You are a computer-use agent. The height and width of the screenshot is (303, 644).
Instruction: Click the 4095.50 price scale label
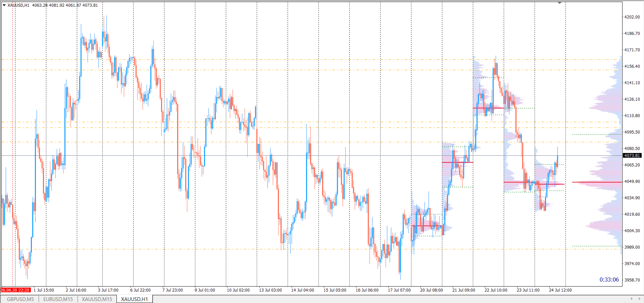[x=632, y=132]
